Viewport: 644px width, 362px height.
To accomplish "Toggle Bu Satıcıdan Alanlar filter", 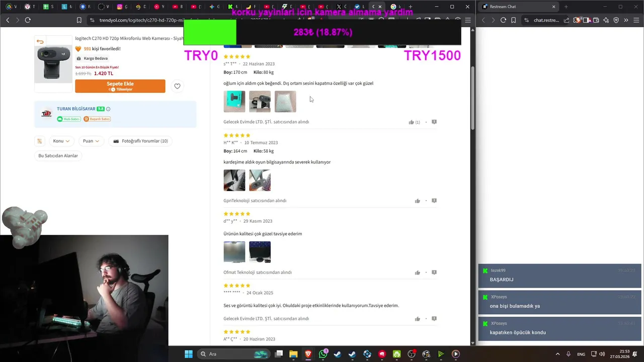I will point(58,156).
